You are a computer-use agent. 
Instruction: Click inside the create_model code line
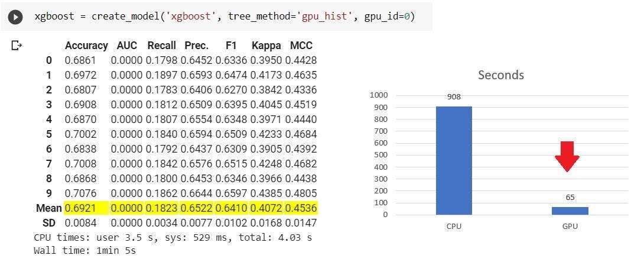pos(225,17)
